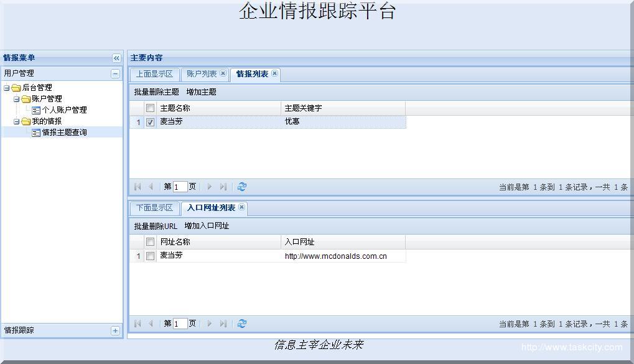Image resolution: width=634 pixels, height=364 pixels.
Task: Go to next page in topic grid
Action: click(x=210, y=187)
